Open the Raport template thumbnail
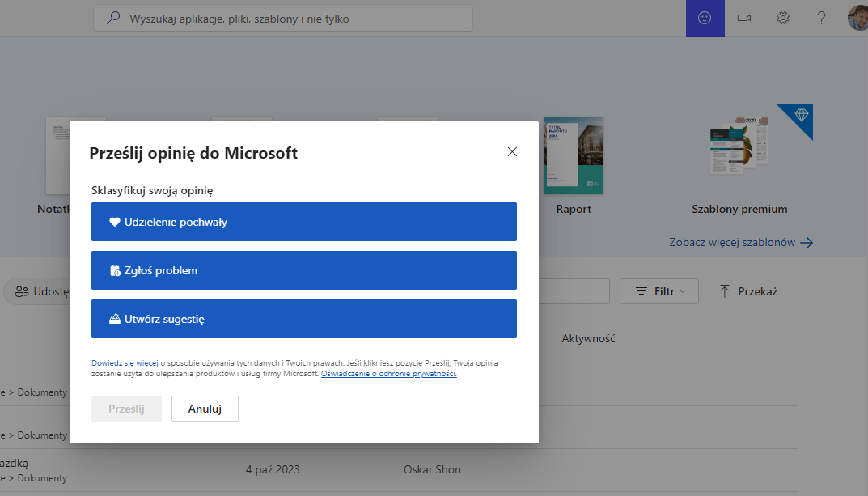The height and width of the screenshot is (496, 868). (574, 155)
